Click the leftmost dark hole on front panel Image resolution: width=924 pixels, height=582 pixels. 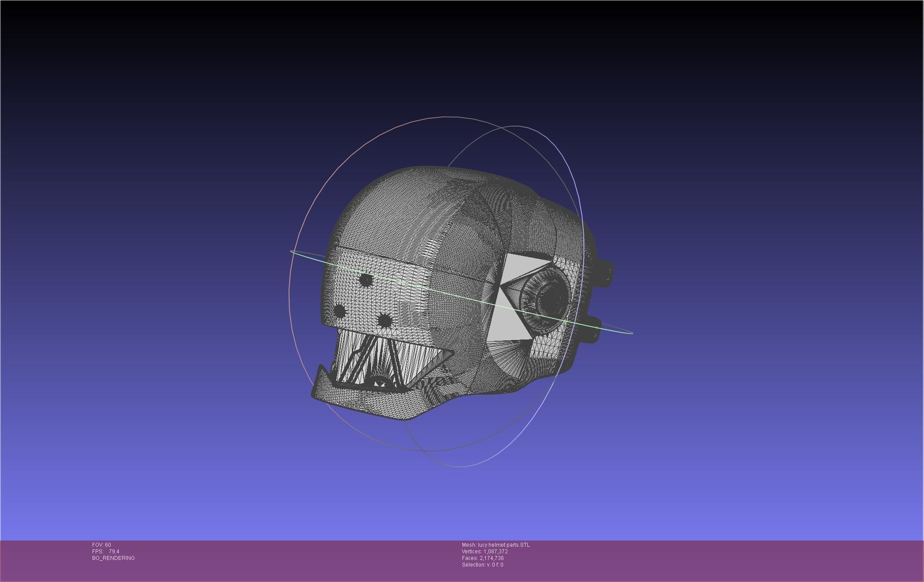point(339,311)
